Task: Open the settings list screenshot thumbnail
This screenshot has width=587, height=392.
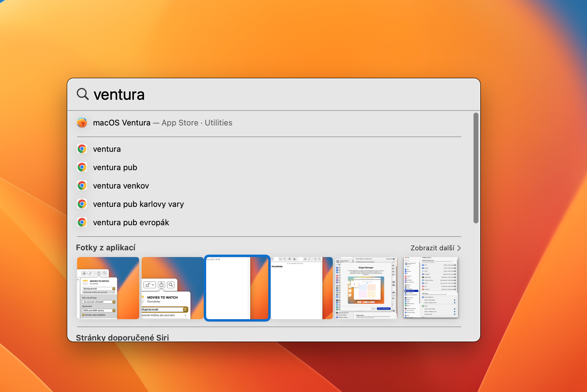Action: 431,288
